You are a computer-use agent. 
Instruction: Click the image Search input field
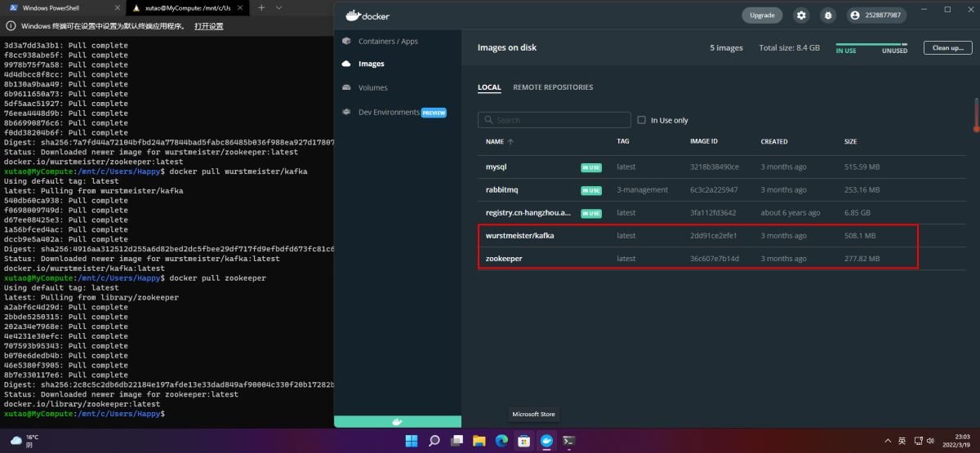click(555, 120)
